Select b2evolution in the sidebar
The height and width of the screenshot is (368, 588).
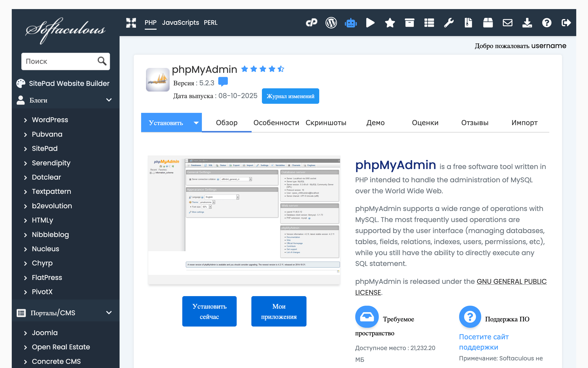pos(52,206)
